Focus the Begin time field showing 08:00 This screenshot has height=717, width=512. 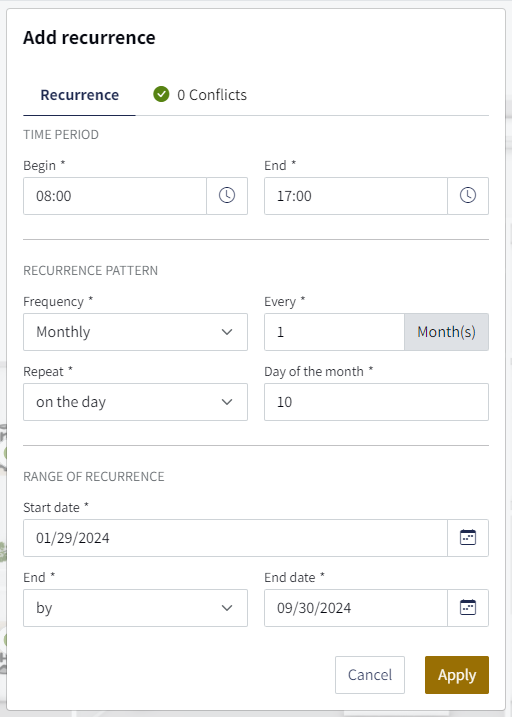115,196
